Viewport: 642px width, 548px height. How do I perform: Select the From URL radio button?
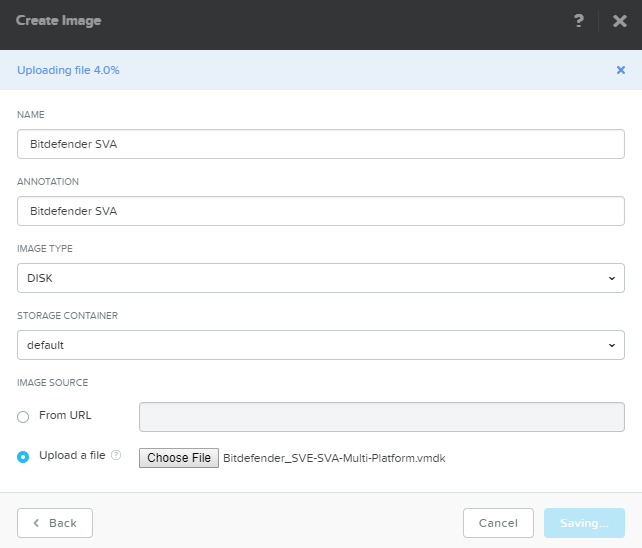[x=23, y=416]
